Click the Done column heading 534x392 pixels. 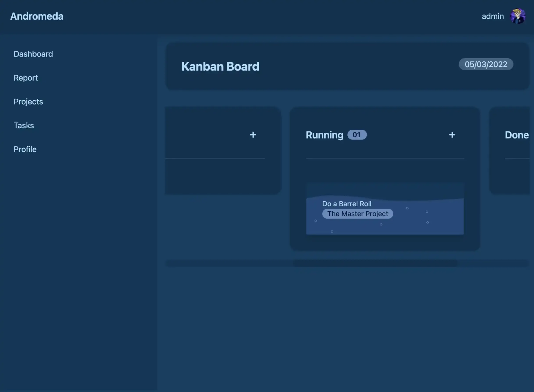(516, 135)
